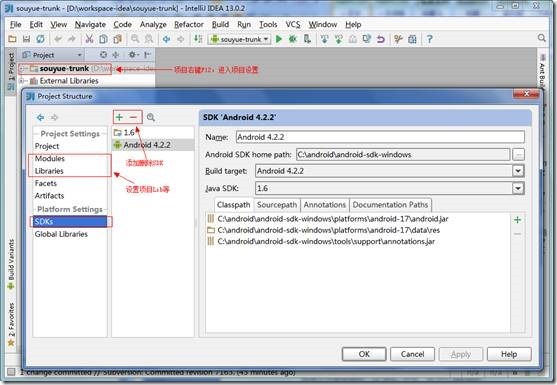Image resolution: width=557 pixels, height=385 pixels.
Task: Switch to the Sourcepath tab
Action: (277, 205)
